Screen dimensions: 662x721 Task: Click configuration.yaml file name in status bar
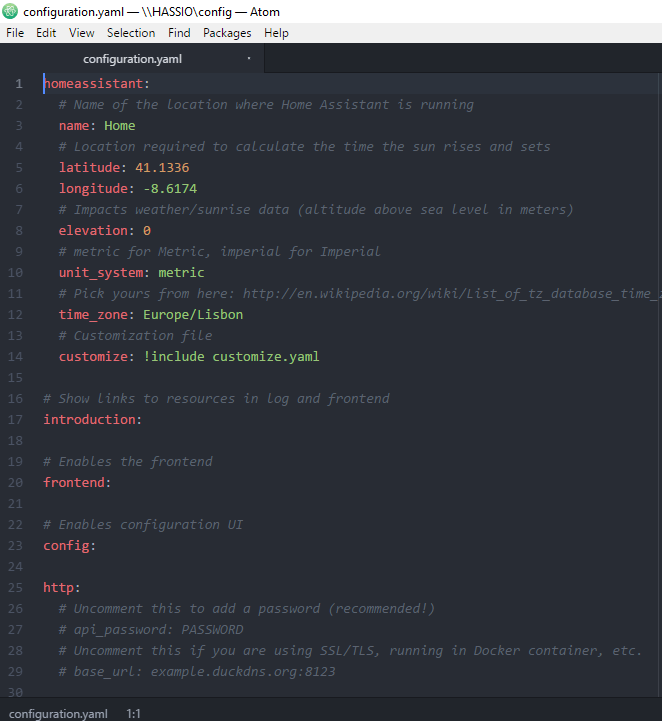[58, 713]
